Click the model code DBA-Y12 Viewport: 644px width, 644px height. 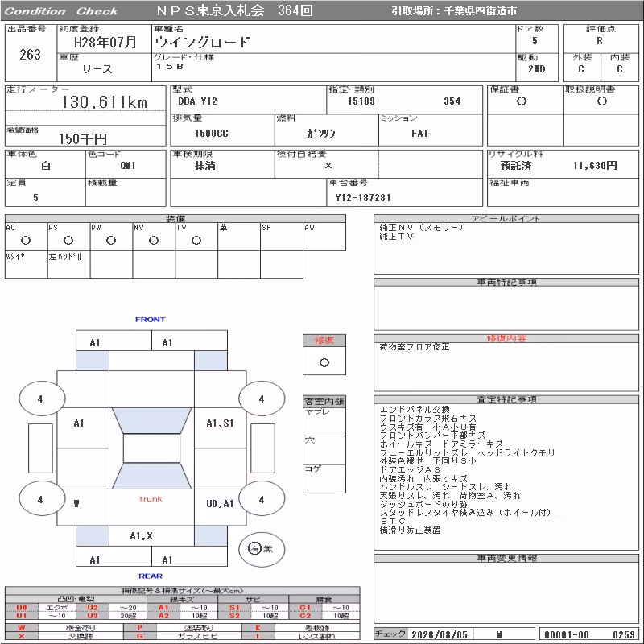(x=197, y=101)
